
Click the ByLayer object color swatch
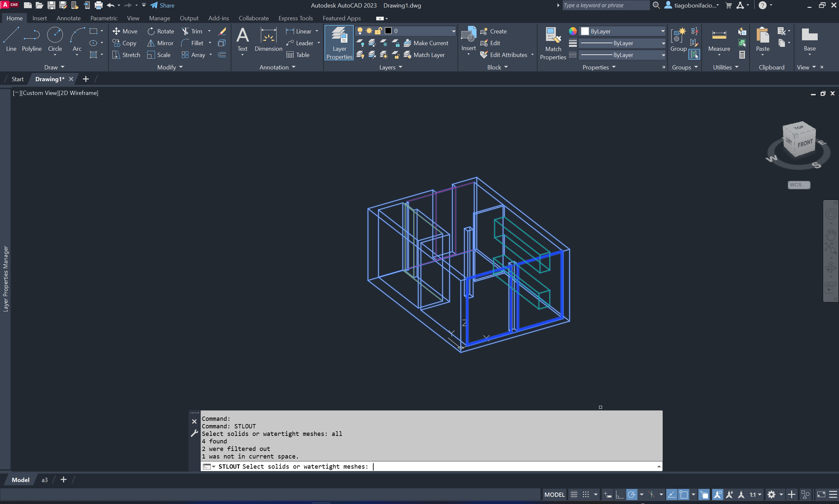[584, 31]
